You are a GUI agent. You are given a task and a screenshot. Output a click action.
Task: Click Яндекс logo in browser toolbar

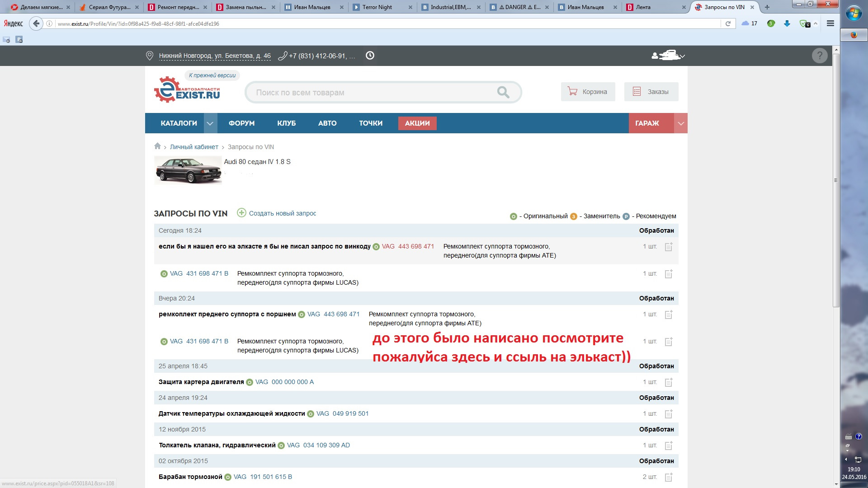13,23
